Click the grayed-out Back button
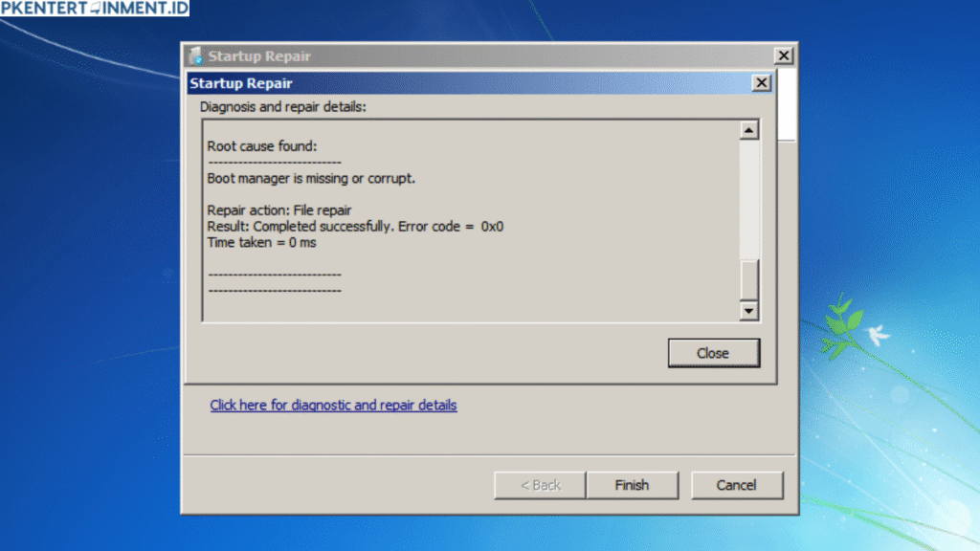The width and height of the screenshot is (980, 551). click(540, 485)
